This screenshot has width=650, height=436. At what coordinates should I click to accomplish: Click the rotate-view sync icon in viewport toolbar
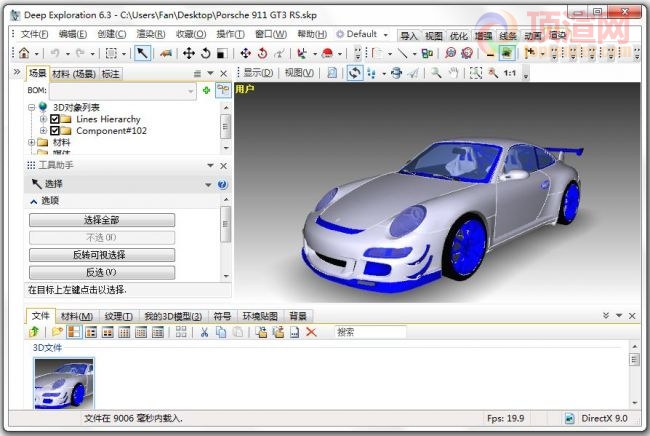(x=354, y=73)
